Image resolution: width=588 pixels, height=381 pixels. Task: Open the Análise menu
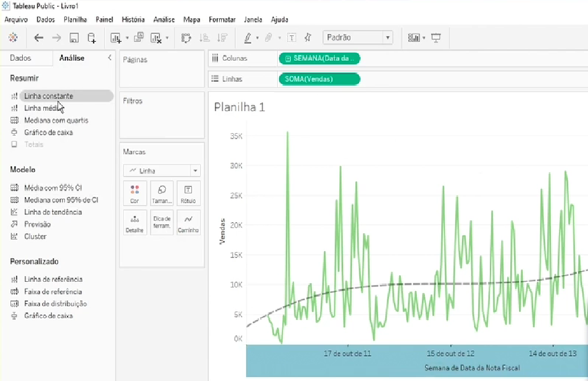(x=164, y=19)
